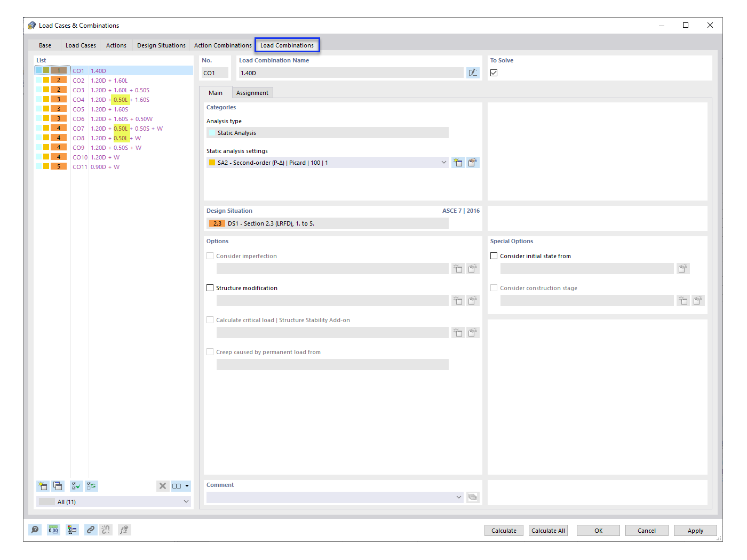Click the 2.3 design situation color badge
The image size is (747, 560).
[217, 223]
